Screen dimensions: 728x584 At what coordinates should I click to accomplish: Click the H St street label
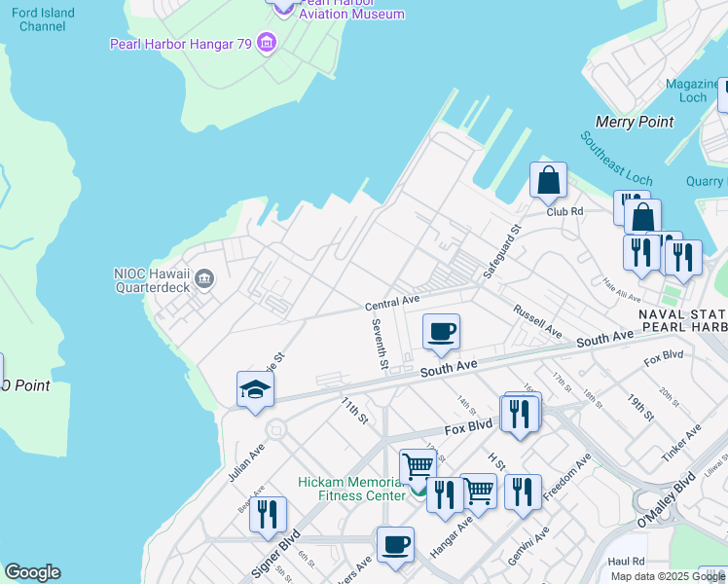click(x=496, y=462)
